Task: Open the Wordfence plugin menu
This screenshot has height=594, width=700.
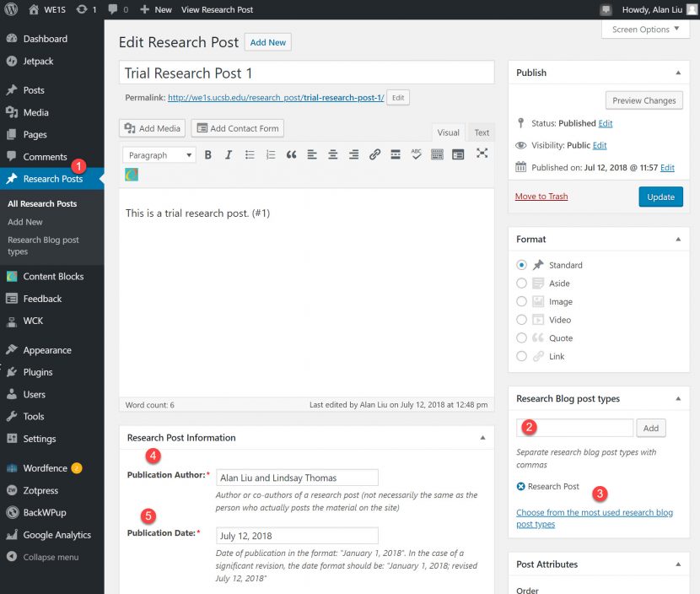Action: [46, 467]
